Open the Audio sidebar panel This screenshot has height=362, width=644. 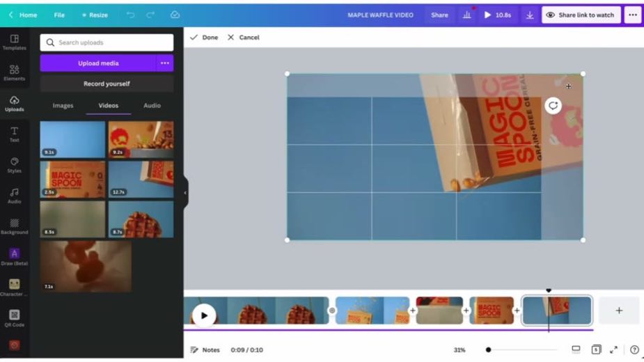click(15, 196)
